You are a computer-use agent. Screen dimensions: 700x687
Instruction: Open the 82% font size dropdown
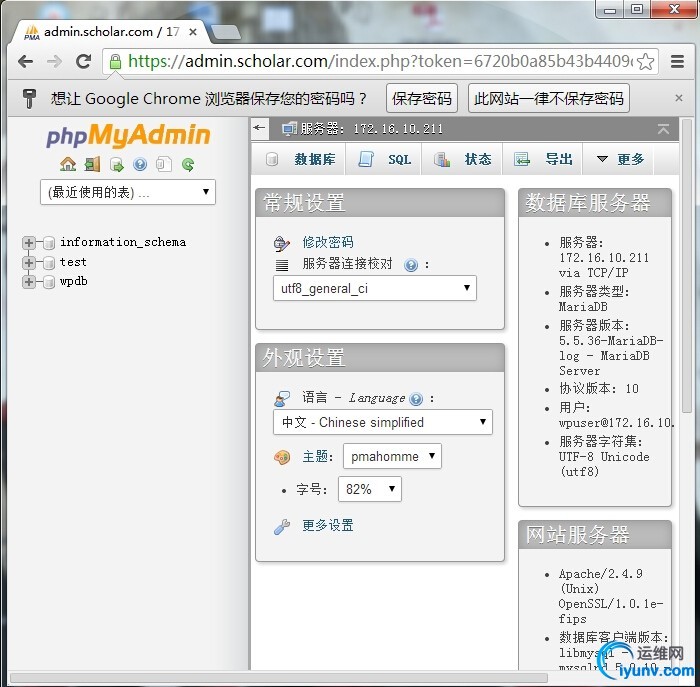tap(370, 489)
